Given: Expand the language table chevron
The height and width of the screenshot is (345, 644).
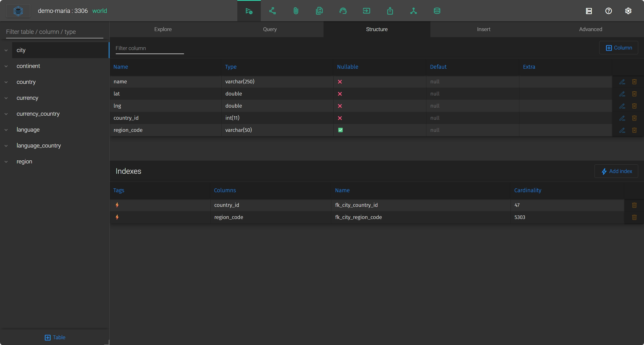Looking at the screenshot, I should pyautogui.click(x=6, y=130).
